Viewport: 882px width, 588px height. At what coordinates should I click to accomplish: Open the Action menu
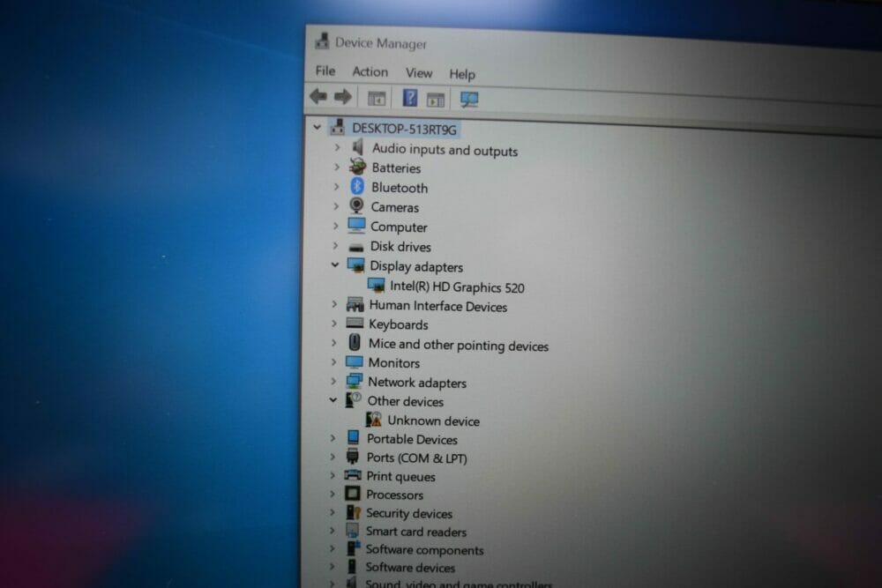tap(370, 72)
